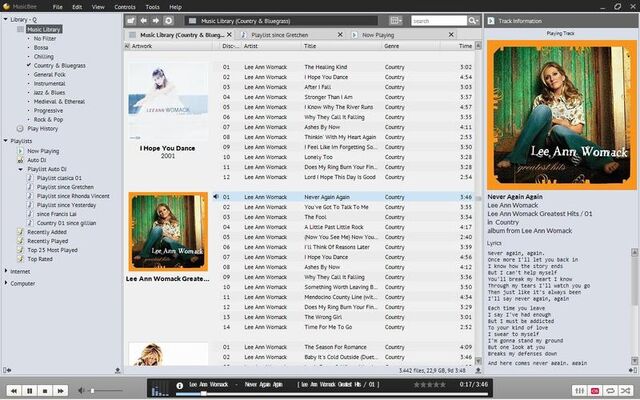Viewport: 640px width, 400px height.
Task: Select the No Filter library filter
Action: click(45, 38)
